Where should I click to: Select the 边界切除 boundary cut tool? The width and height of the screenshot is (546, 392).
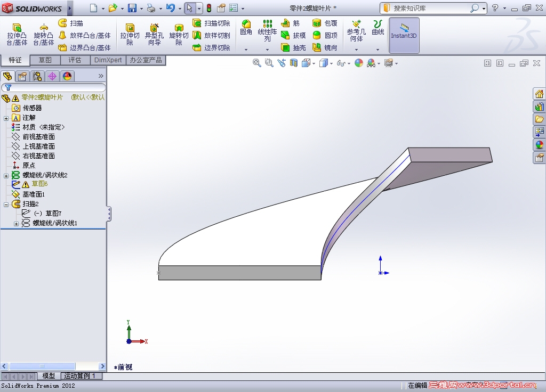pyautogui.click(x=211, y=47)
